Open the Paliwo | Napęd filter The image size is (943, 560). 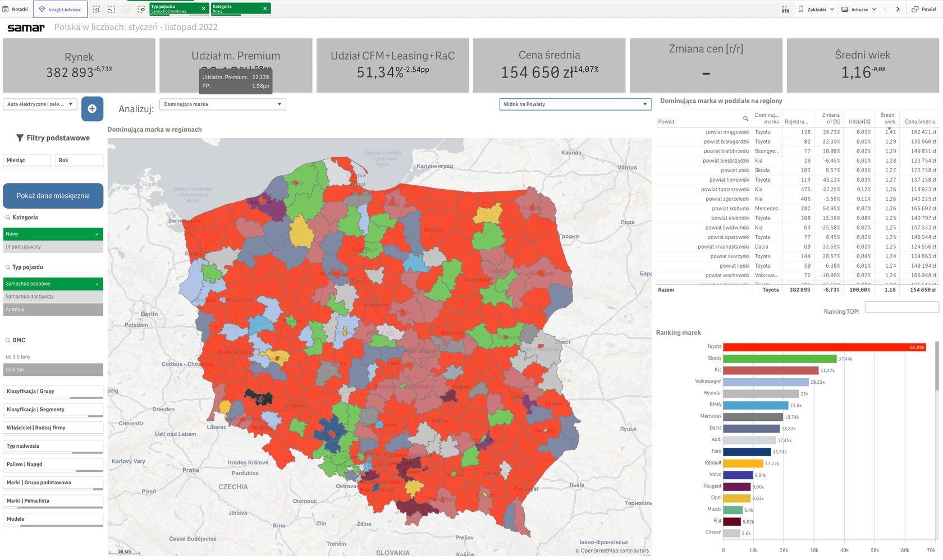(53, 465)
